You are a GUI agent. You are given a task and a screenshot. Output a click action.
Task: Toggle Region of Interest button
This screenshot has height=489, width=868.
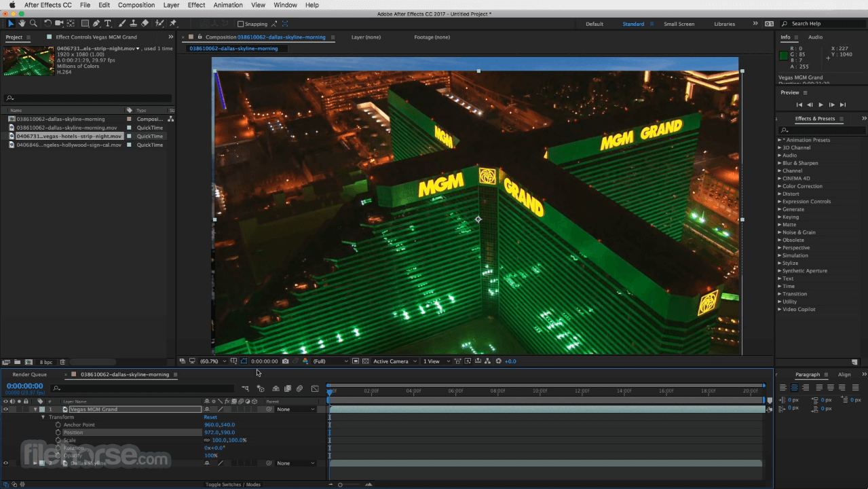tap(356, 361)
